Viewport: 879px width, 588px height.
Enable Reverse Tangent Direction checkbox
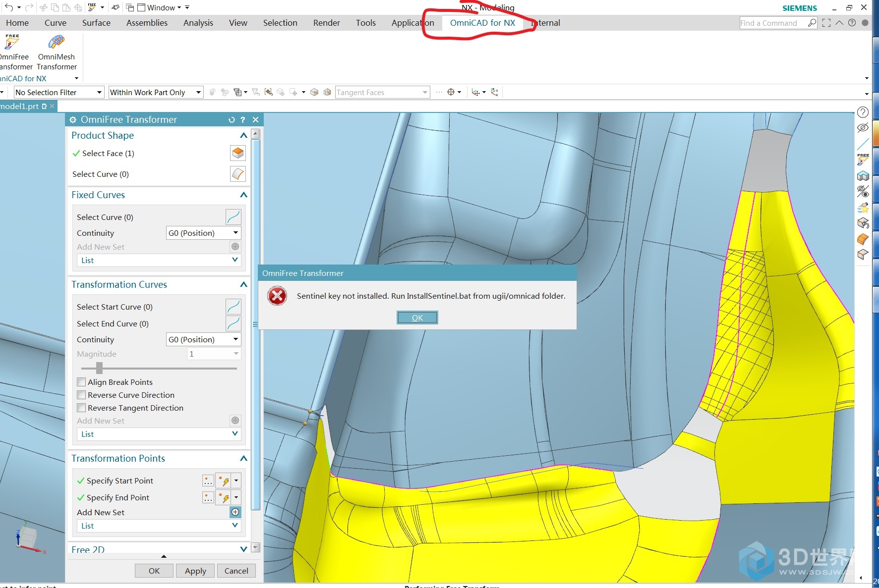(x=81, y=408)
